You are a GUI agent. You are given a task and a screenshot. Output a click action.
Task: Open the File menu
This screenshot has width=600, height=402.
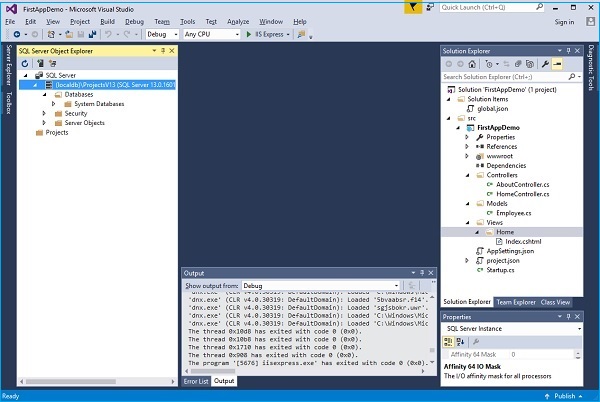pyautogui.click(x=10, y=22)
